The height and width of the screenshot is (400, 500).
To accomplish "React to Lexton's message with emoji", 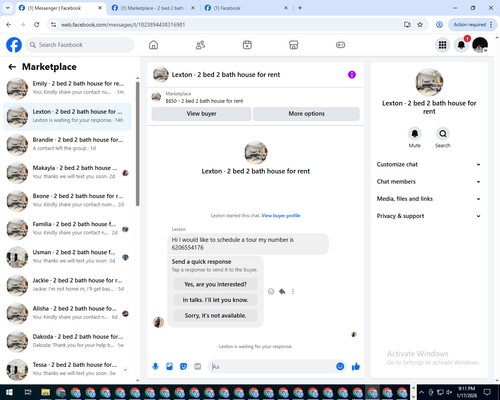I will click(x=271, y=291).
